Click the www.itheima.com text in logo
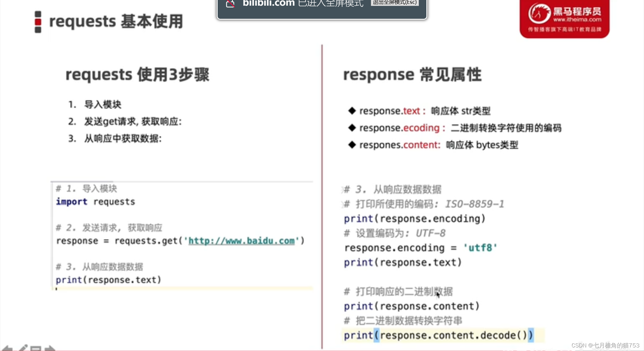This screenshot has width=644, height=351. pos(577,20)
